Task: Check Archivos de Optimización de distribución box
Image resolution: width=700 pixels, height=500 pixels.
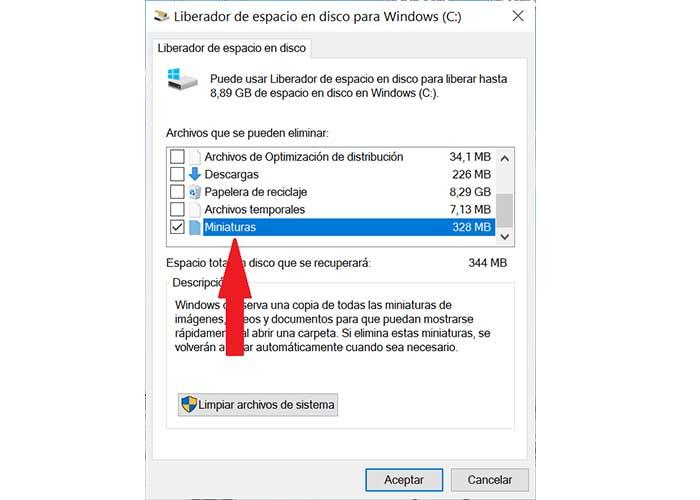Action: [x=177, y=157]
